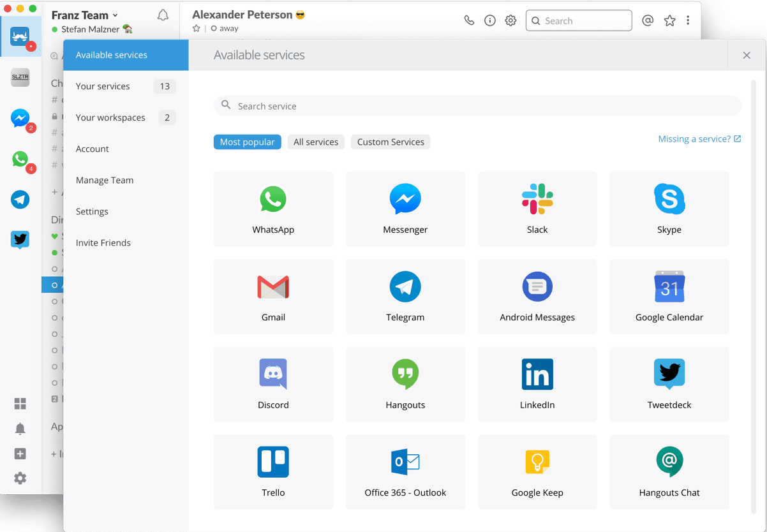767x532 pixels.
Task: Click the notifications bell at sidebar bottom
Action: click(x=20, y=429)
